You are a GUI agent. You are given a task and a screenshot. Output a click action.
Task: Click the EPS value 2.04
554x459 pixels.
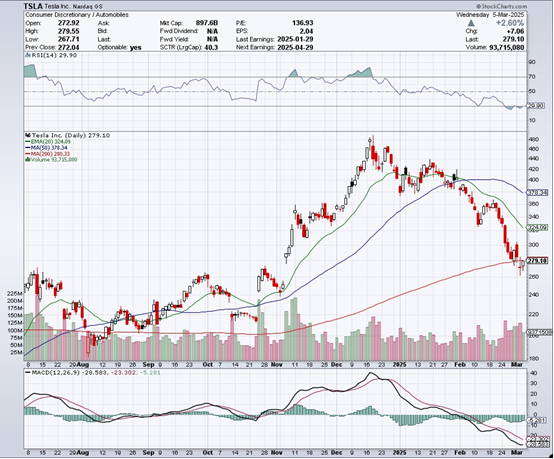pyautogui.click(x=306, y=31)
